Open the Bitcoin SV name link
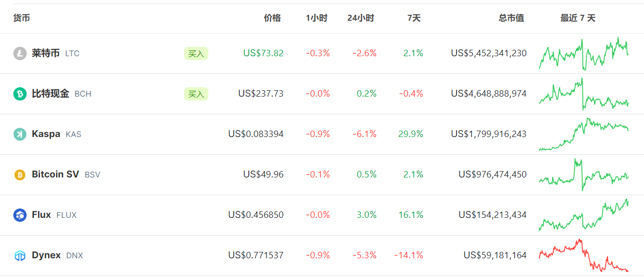Viewport: 644px width, 278px height. [55, 174]
